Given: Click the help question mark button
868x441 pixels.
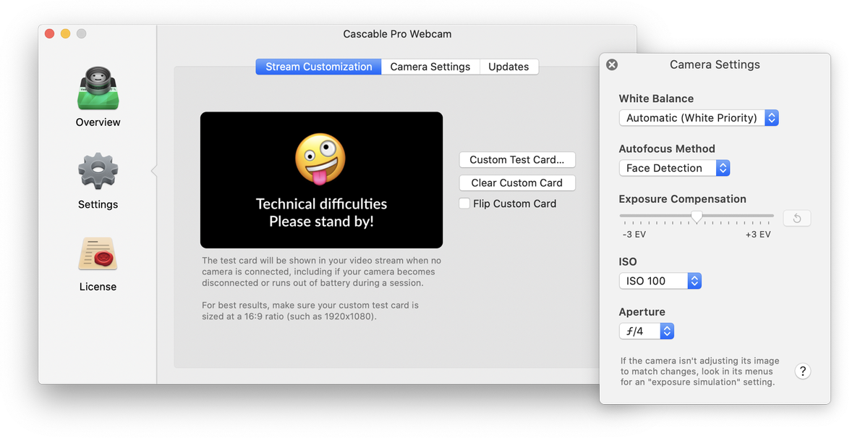Looking at the screenshot, I should tap(803, 371).
